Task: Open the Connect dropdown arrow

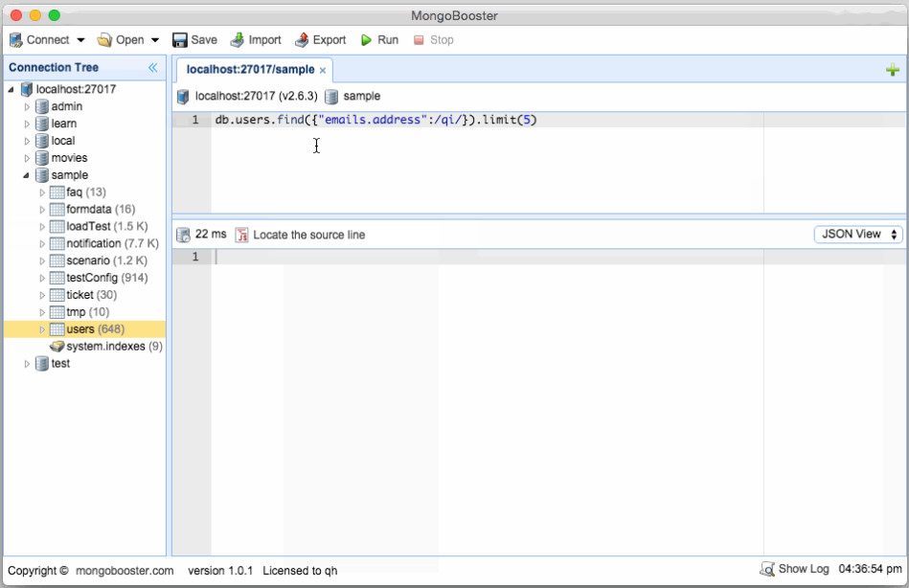Action: pyautogui.click(x=80, y=40)
